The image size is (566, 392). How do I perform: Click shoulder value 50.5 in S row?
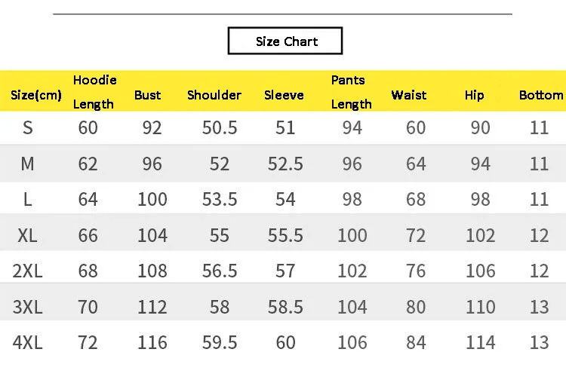[x=220, y=128]
